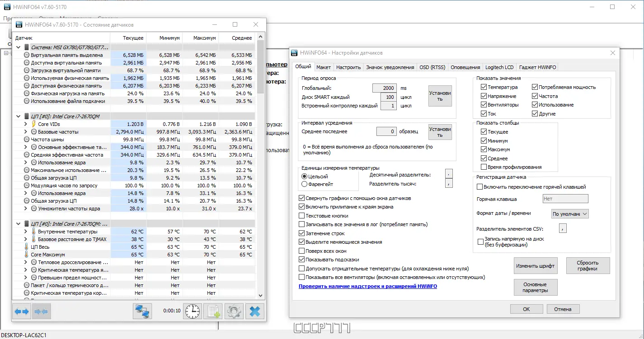This screenshot has width=644, height=339.
Task: Click the Максимум column header in sensors
Action: 200,38
